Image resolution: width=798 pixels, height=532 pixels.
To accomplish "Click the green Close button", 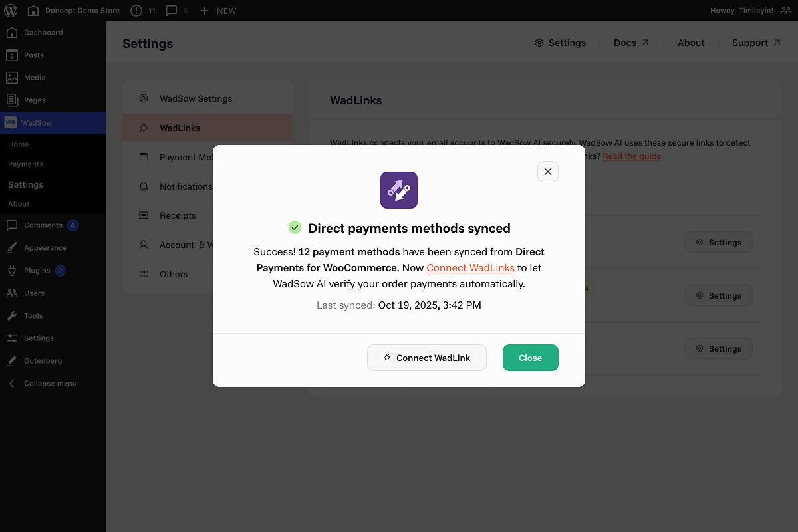I will 530,358.
